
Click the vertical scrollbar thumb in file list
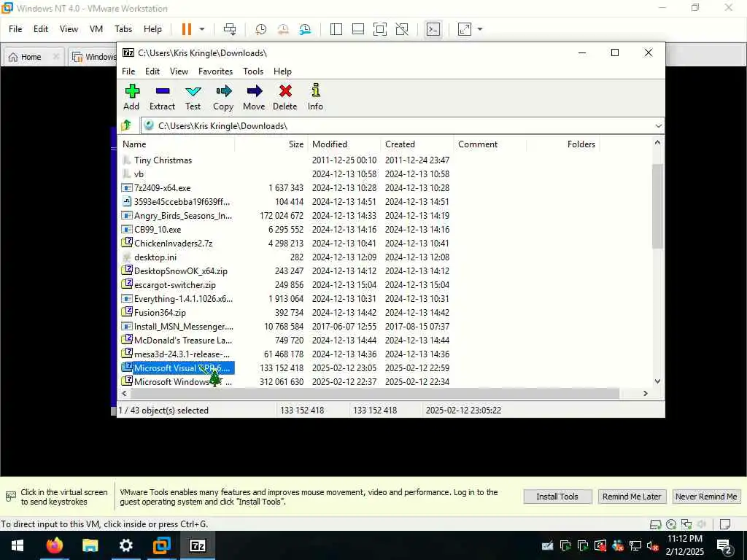click(657, 206)
